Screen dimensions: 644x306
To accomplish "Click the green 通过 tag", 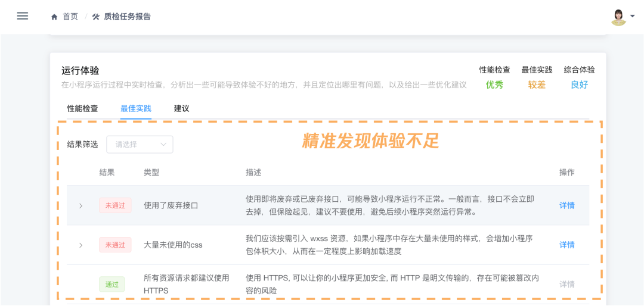I will pyautogui.click(x=112, y=284).
